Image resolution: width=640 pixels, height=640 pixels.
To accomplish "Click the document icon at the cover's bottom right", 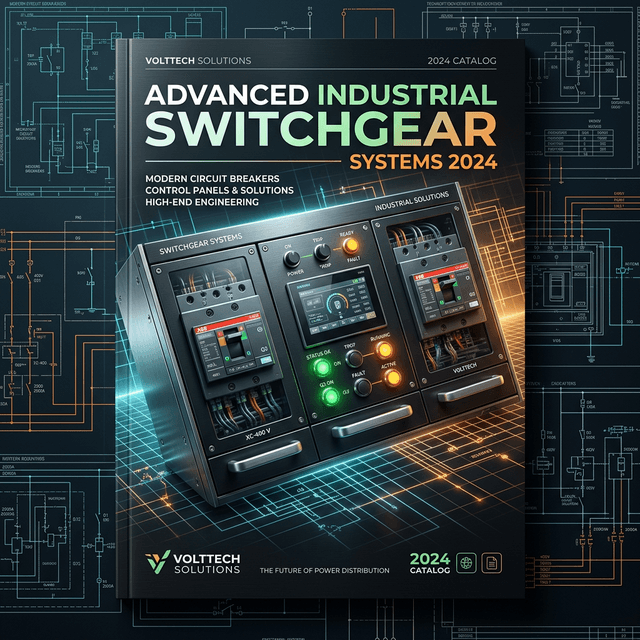I will pos(491,563).
